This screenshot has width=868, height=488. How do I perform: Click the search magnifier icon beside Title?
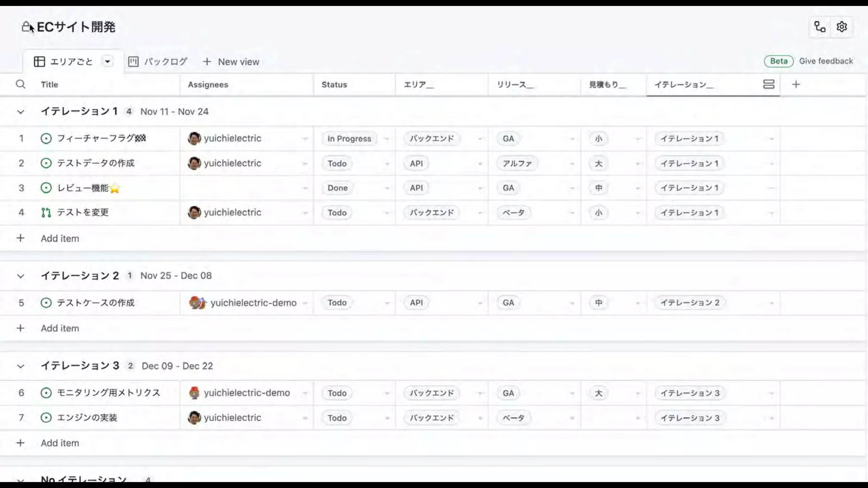20,84
